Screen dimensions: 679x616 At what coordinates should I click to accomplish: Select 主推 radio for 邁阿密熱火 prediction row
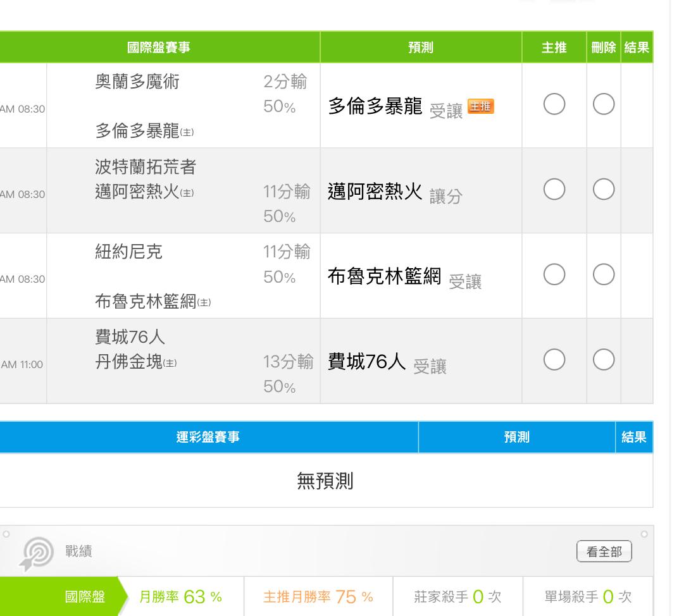click(554, 189)
